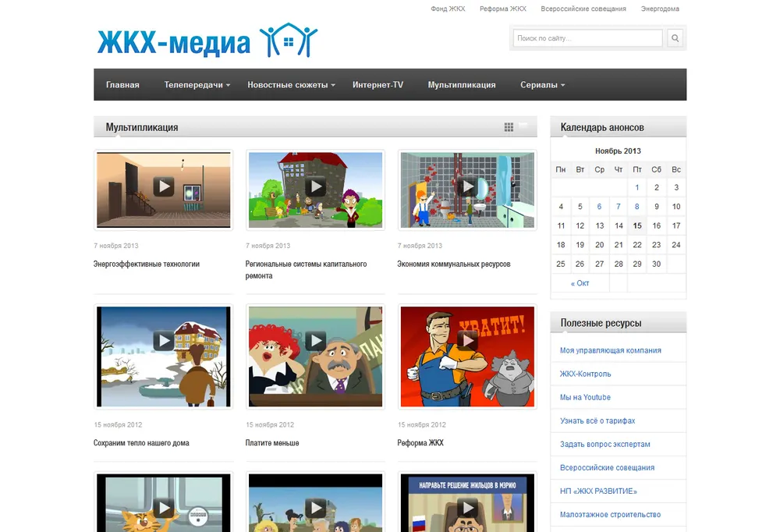780x532 pixels.
Task: Open the Мы на Youtube link
Action: click(585, 397)
